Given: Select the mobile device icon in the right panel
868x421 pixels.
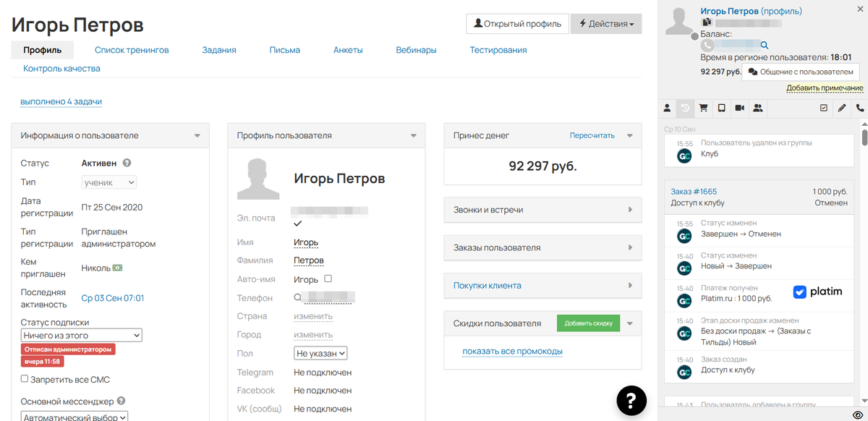Looking at the screenshot, I should 721,108.
